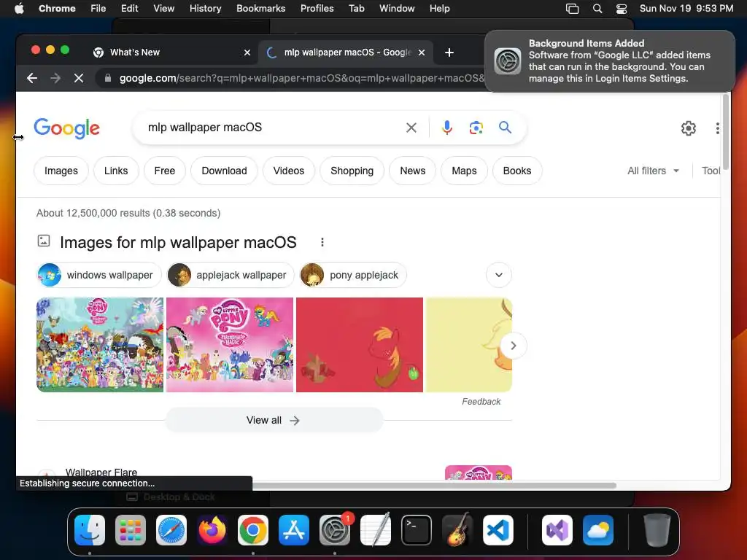Open Google Lens camera search
Viewport: 747px width, 560px height.
(x=476, y=128)
